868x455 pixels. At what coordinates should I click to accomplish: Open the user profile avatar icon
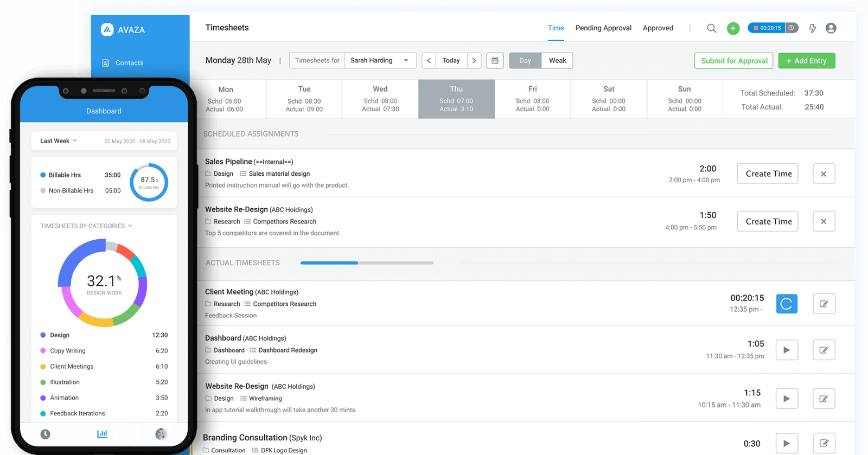(x=831, y=28)
